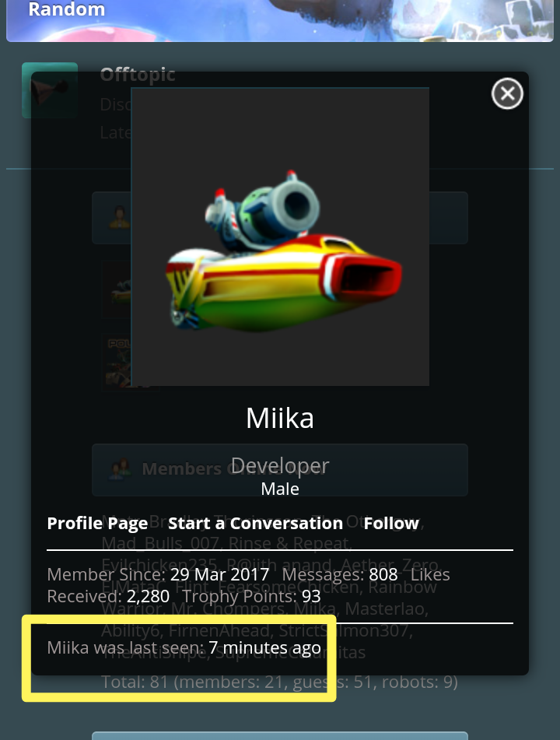Screen dimensions: 560x740
Task: Close the Miika profile popup
Action: [x=507, y=93]
